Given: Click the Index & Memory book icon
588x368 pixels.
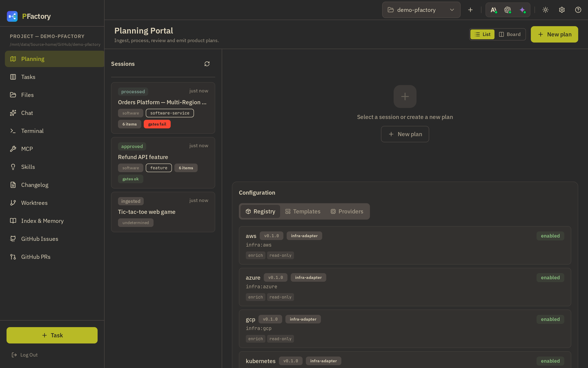Looking at the screenshot, I should click(x=13, y=221).
